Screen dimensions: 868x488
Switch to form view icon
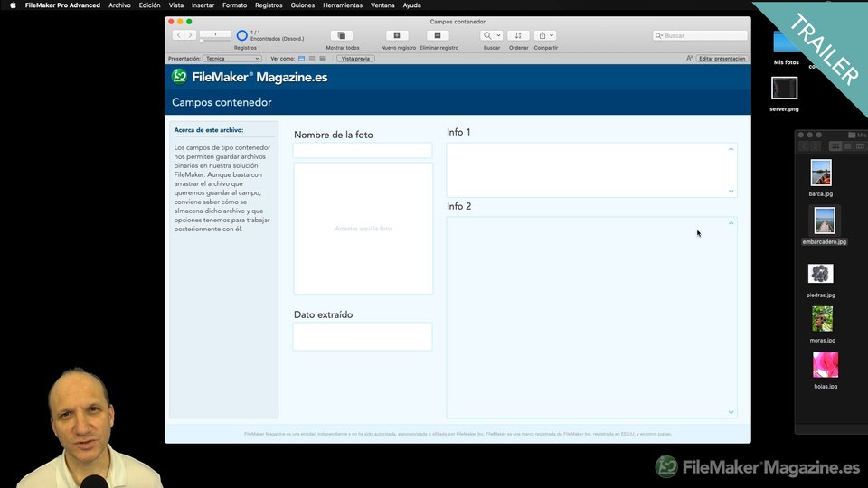302,59
